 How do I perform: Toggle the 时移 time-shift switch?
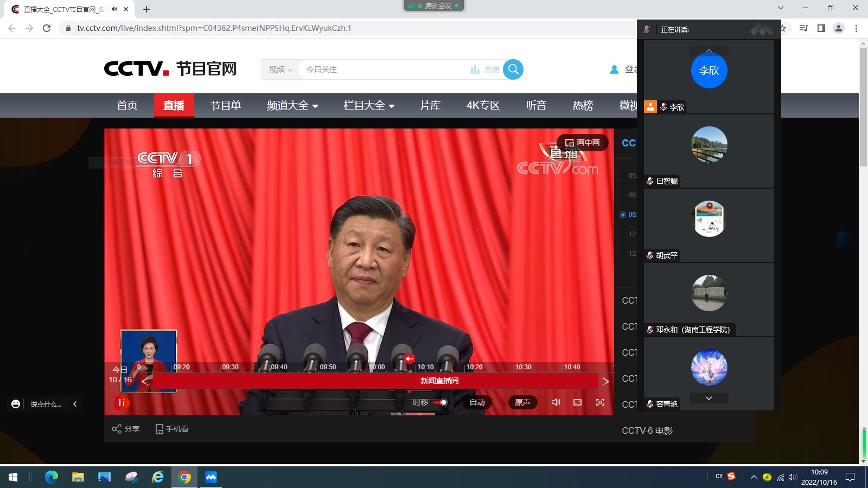(440, 402)
